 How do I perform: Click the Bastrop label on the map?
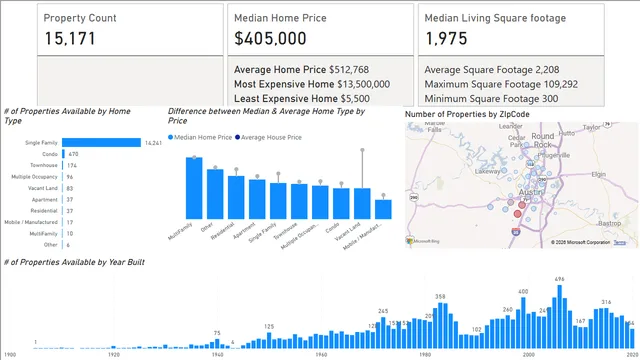click(609, 223)
